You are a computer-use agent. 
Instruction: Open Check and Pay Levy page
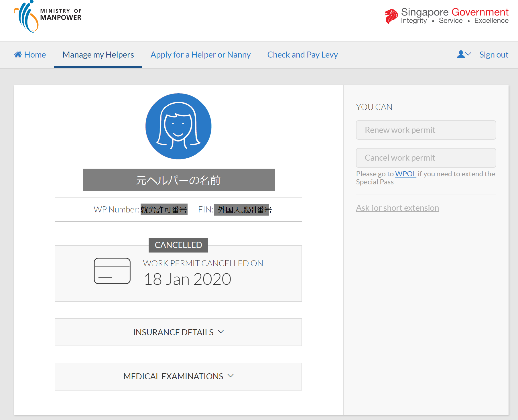302,54
